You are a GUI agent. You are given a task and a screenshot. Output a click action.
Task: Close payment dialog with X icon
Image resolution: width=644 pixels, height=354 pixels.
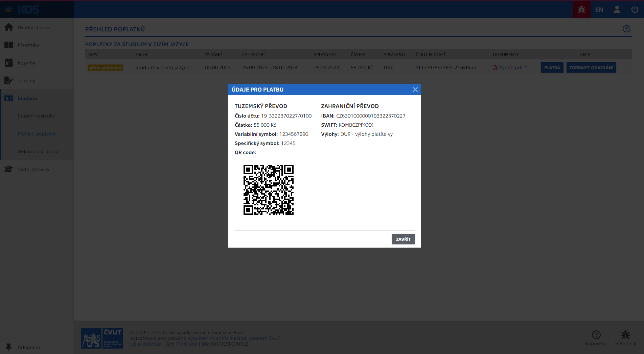click(415, 90)
